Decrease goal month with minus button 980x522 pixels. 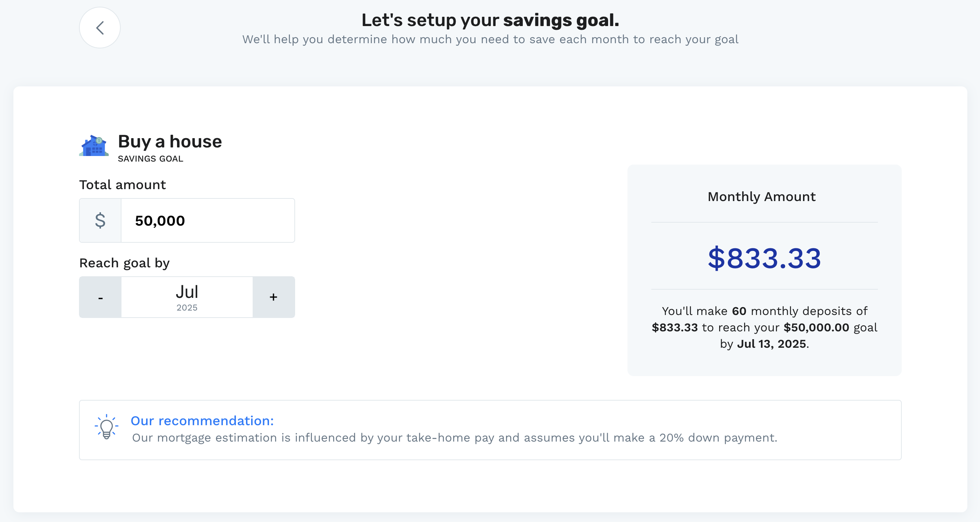[x=101, y=297]
